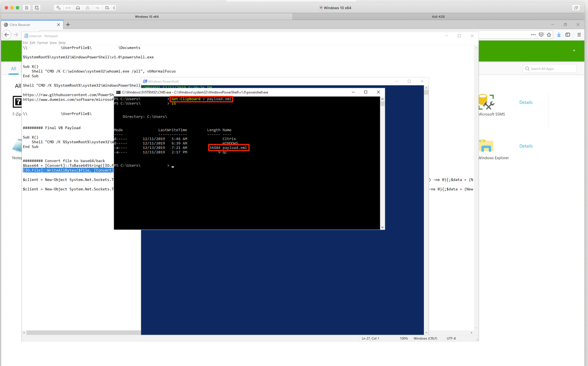Click the Search All Apps field
This screenshot has height=366, width=588.
click(549, 69)
